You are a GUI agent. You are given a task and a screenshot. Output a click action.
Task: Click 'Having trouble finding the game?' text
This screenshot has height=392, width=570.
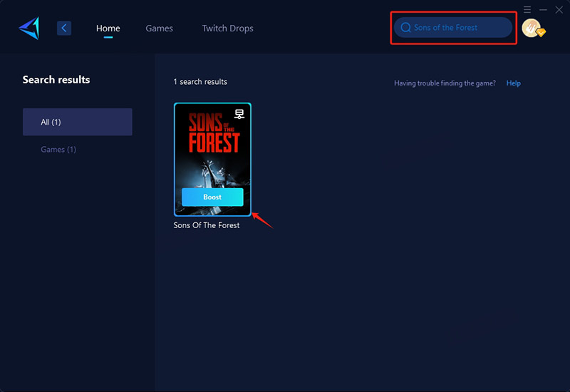[x=445, y=83]
